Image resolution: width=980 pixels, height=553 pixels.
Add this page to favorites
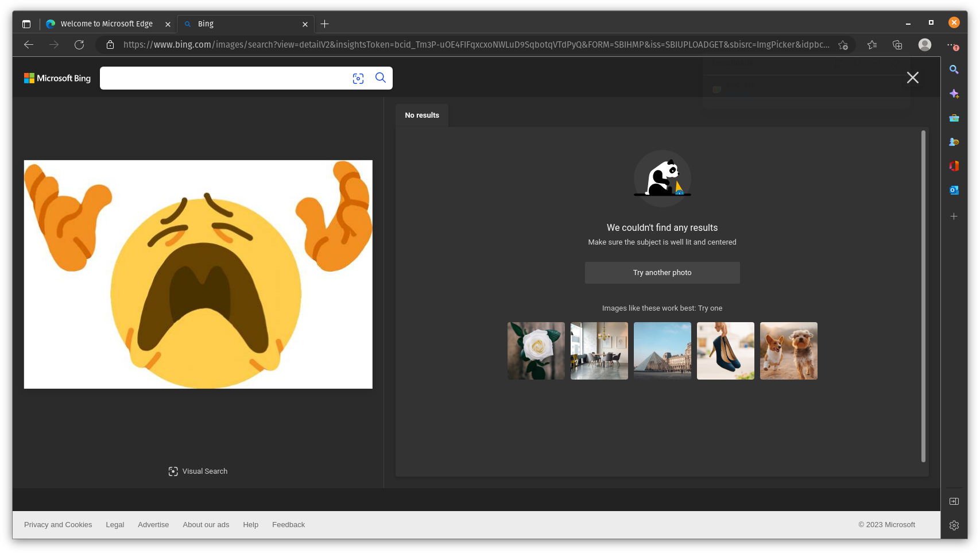coord(843,45)
